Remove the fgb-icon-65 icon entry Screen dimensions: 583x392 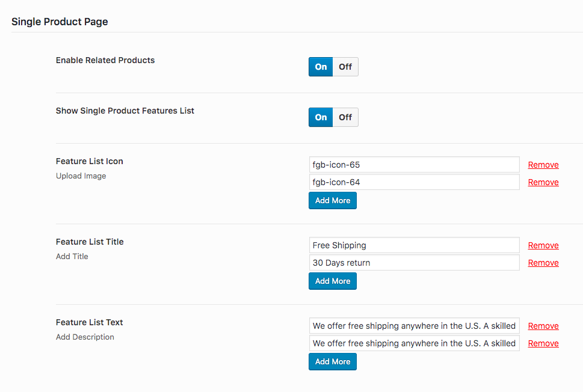pos(543,165)
